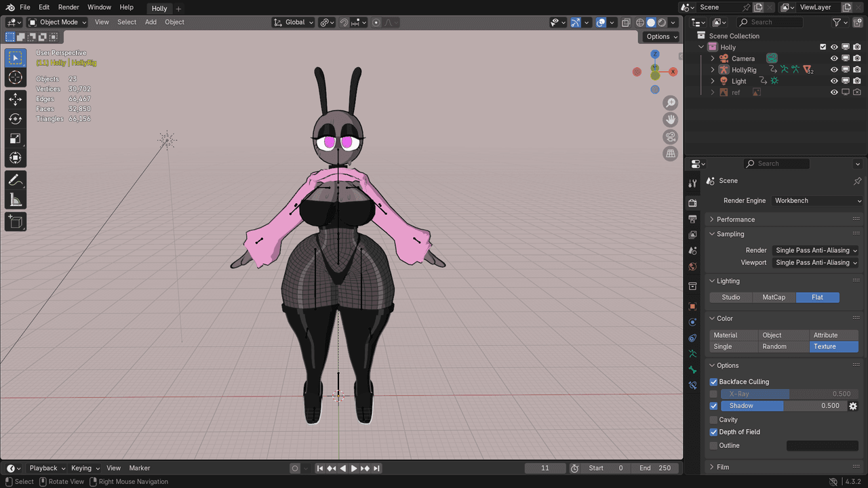Adjust the Shadow slider
Screen dimensions: 868x488
point(783,406)
